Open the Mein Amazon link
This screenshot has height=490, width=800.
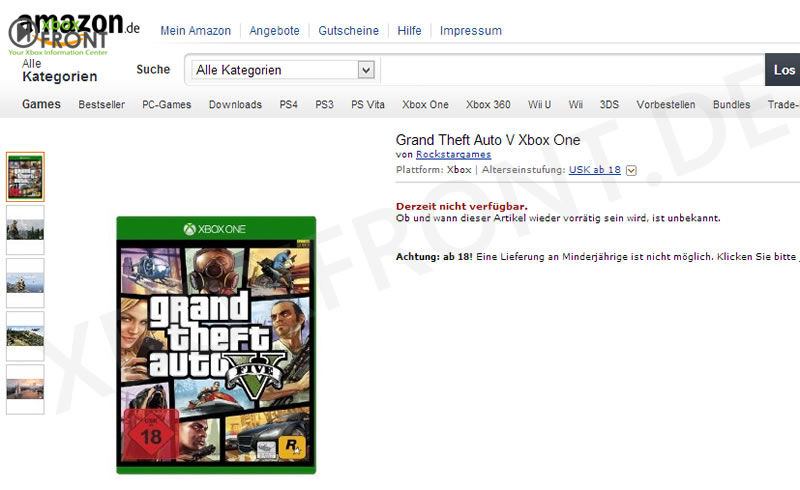click(x=195, y=31)
